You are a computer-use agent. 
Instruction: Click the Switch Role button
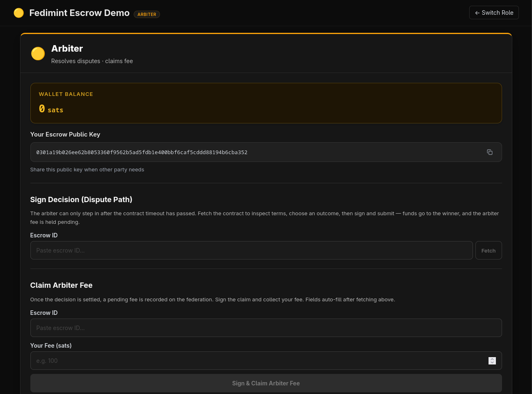(494, 12)
